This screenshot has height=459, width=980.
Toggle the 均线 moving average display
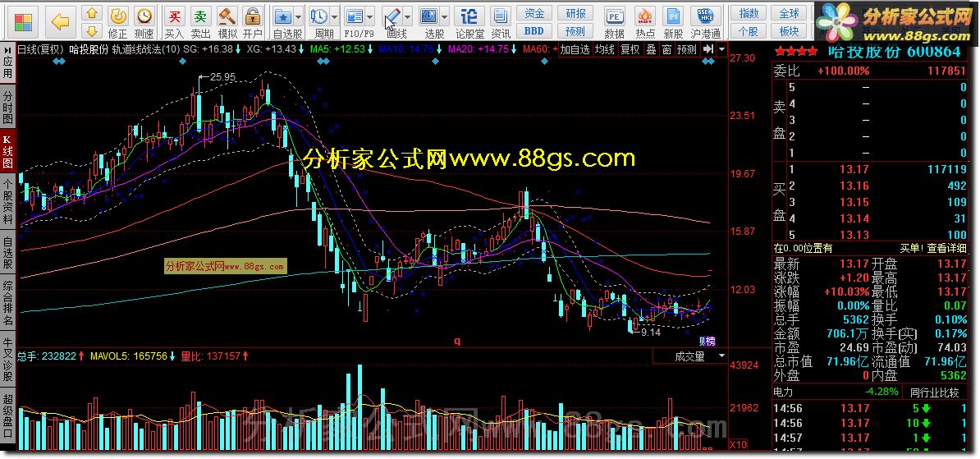(x=604, y=49)
